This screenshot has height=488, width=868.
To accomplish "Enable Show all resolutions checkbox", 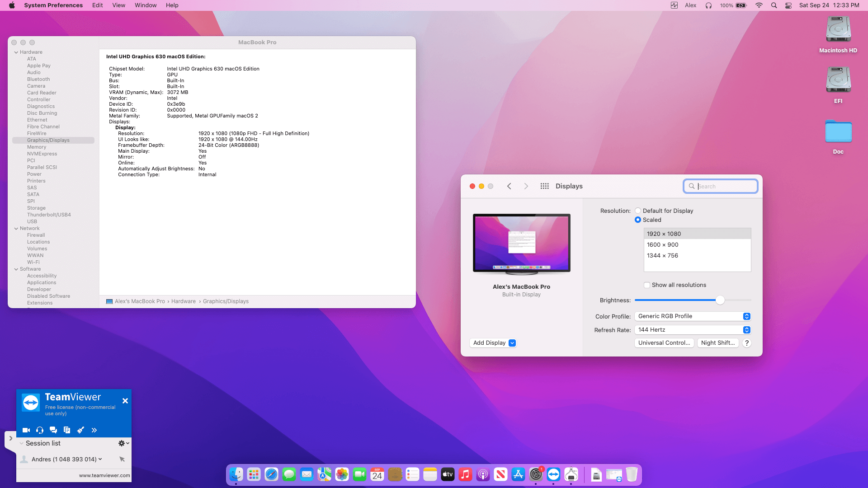I will tap(647, 285).
